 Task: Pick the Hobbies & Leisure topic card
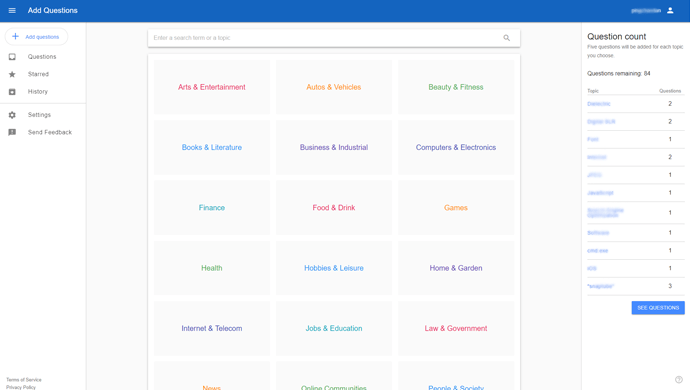[334, 268]
